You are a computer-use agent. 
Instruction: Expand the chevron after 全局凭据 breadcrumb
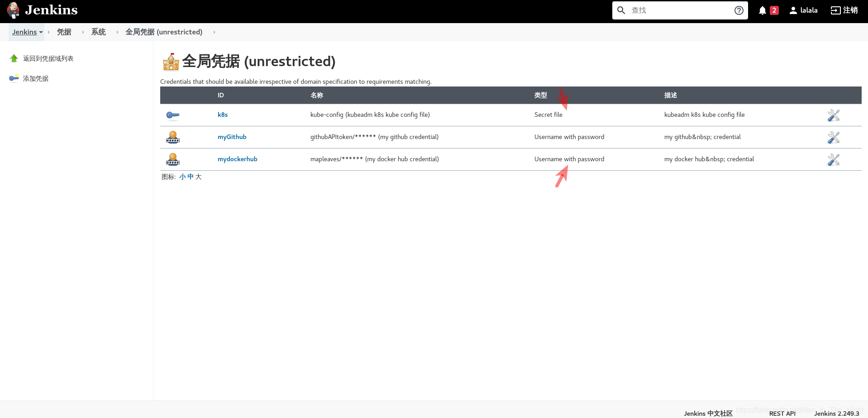pyautogui.click(x=215, y=32)
